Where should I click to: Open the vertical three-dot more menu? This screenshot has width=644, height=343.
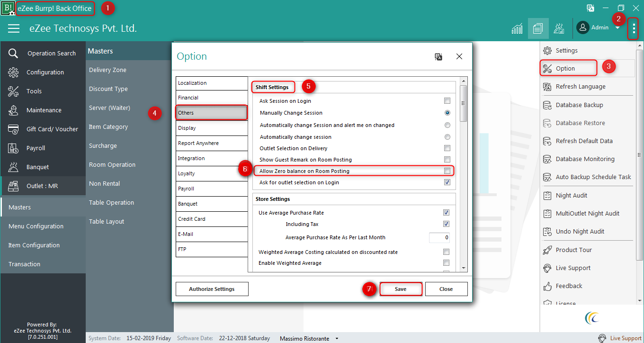coord(634,28)
